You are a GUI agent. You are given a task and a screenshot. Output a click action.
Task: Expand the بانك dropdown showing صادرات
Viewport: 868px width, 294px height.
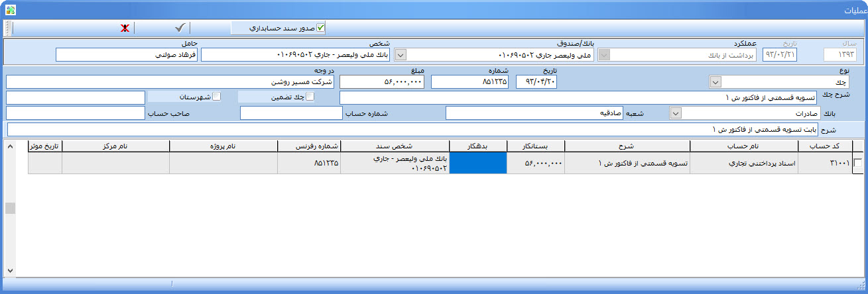click(676, 113)
